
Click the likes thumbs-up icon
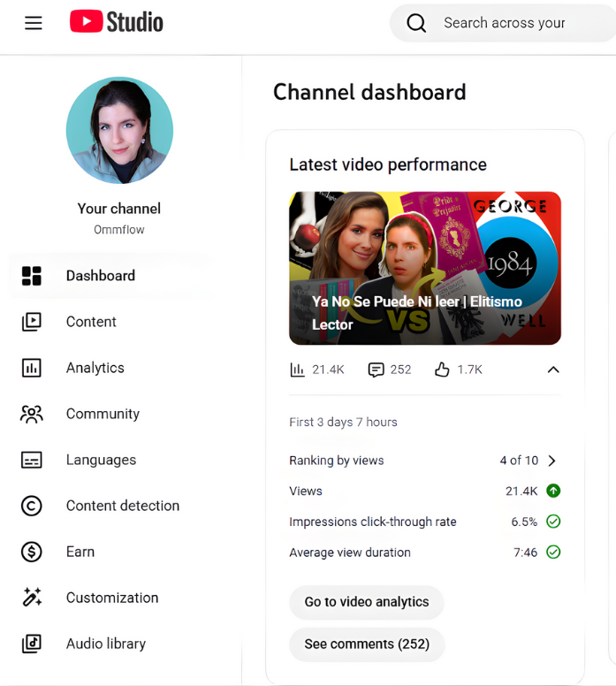(442, 370)
